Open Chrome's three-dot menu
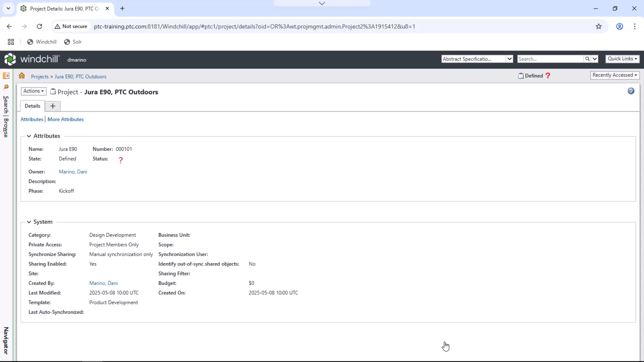Screen dimensions: 644x362 click(635, 26)
